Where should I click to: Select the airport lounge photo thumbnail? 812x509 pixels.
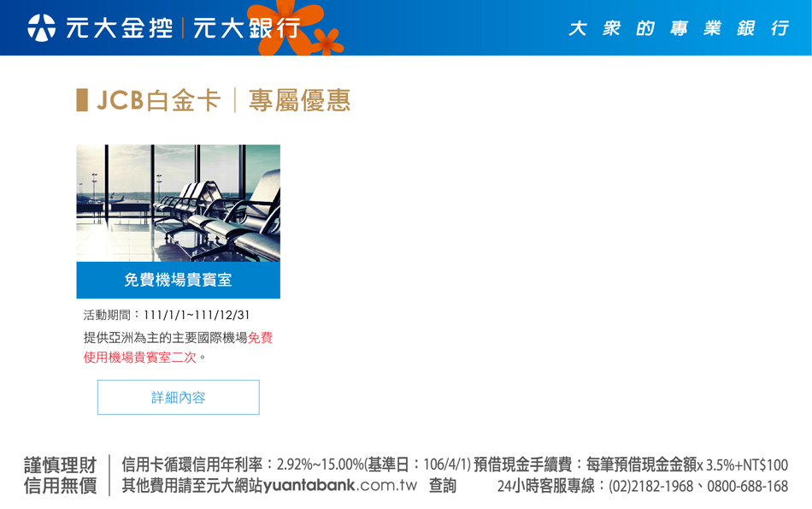tap(178, 204)
